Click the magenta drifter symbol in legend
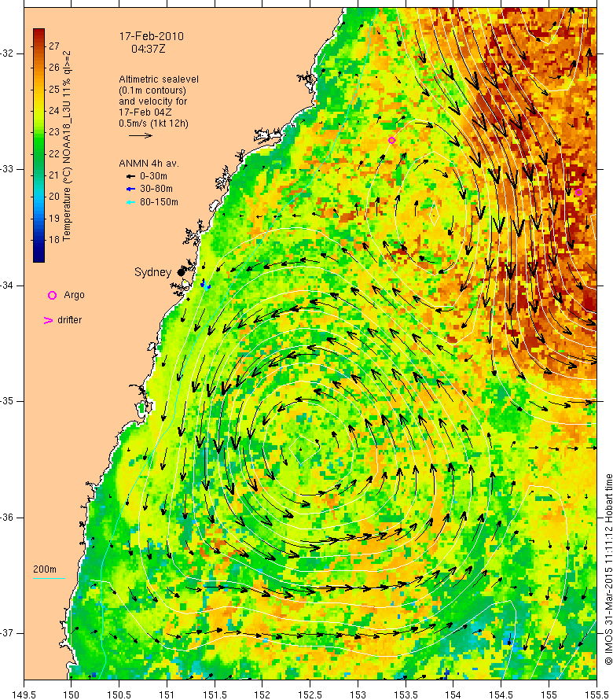This screenshot has height=700, width=613. (x=48, y=321)
